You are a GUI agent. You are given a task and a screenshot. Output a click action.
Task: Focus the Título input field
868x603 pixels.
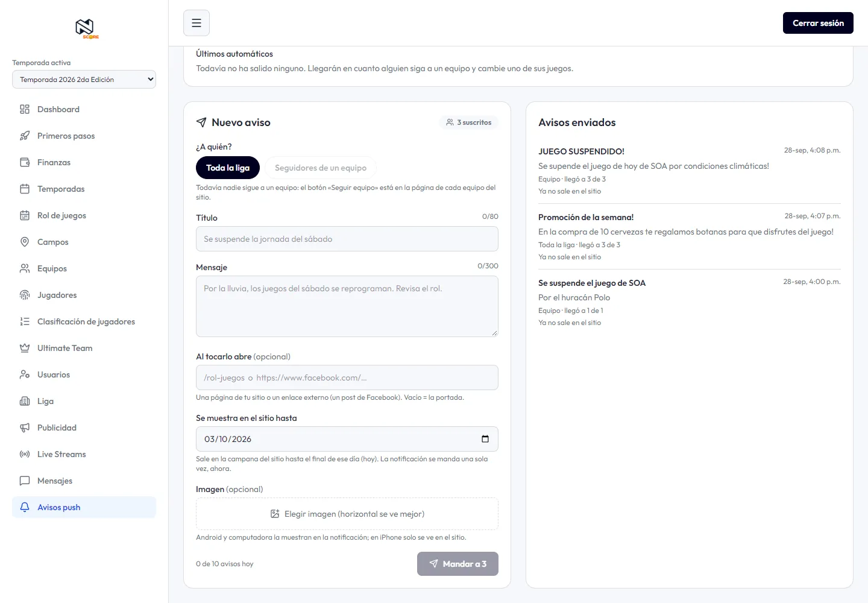tap(347, 239)
